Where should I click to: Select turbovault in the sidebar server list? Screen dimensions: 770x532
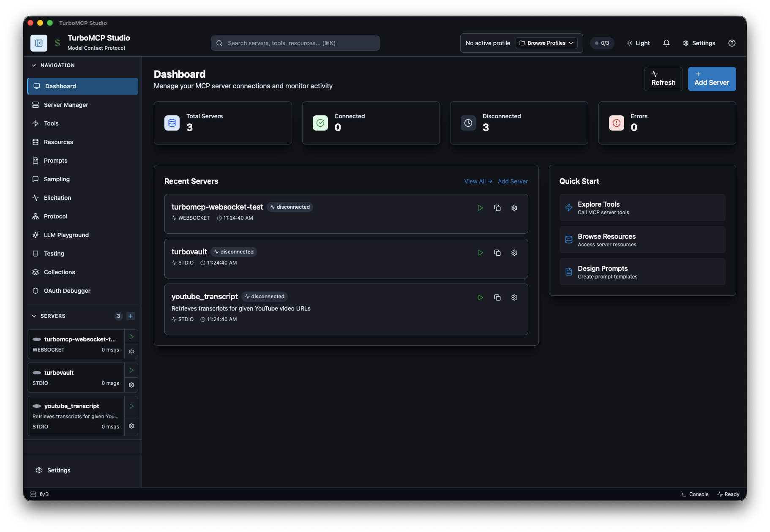[76, 378]
